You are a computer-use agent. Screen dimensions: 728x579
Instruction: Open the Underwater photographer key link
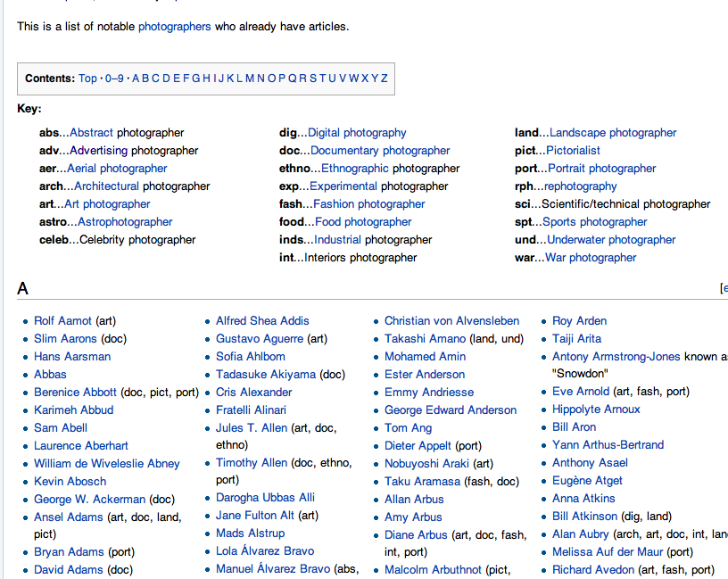pos(611,239)
